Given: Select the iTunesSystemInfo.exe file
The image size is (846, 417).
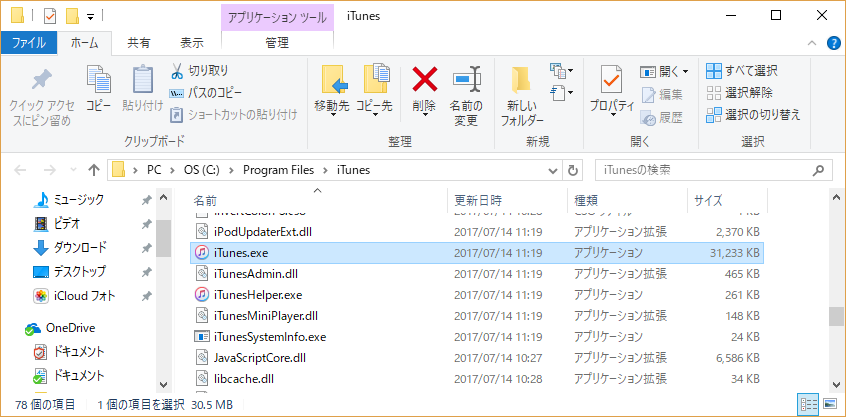Looking at the screenshot, I should (x=477, y=337).
